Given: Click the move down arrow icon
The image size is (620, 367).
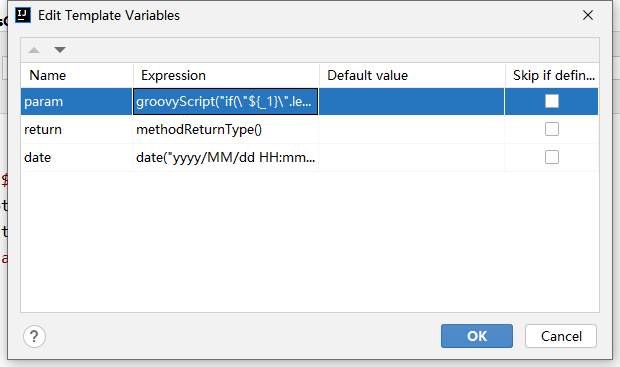Looking at the screenshot, I should point(60,50).
